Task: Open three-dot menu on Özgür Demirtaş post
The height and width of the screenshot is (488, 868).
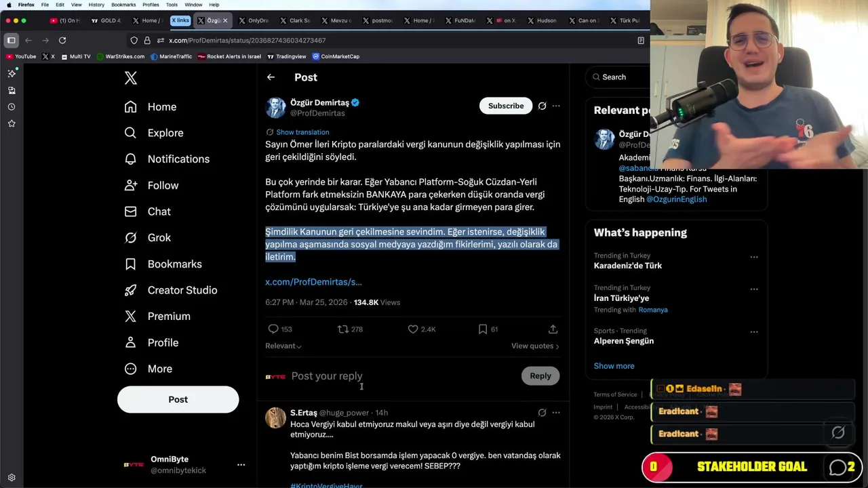Action: 556,106
